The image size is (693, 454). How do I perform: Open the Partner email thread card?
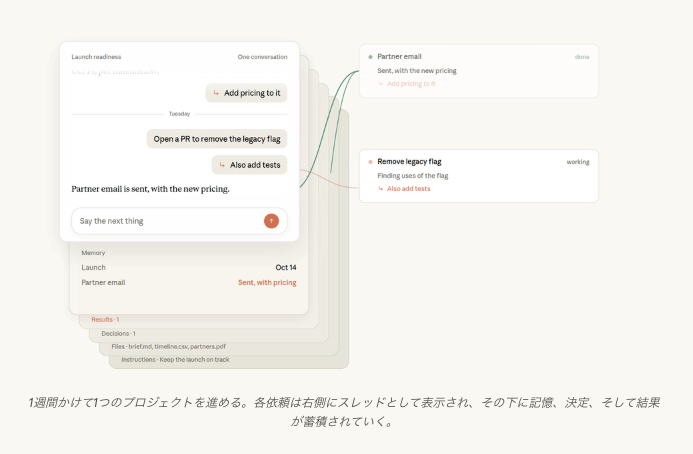(479, 71)
